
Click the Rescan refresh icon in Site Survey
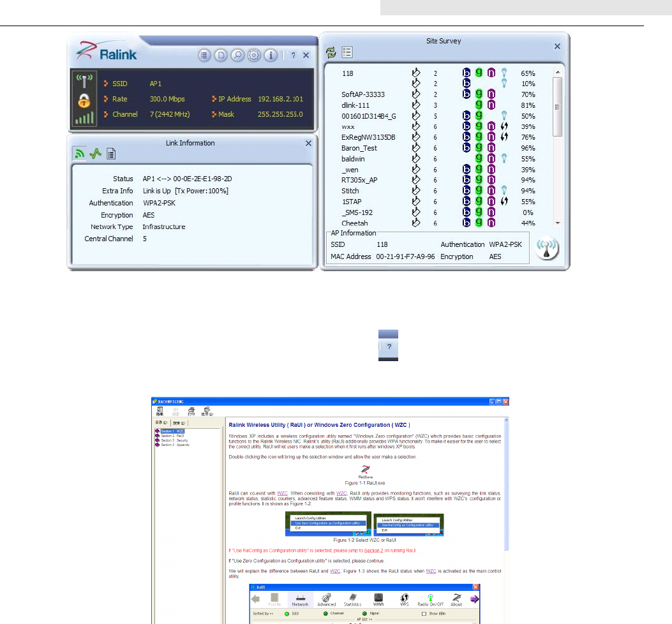(331, 53)
